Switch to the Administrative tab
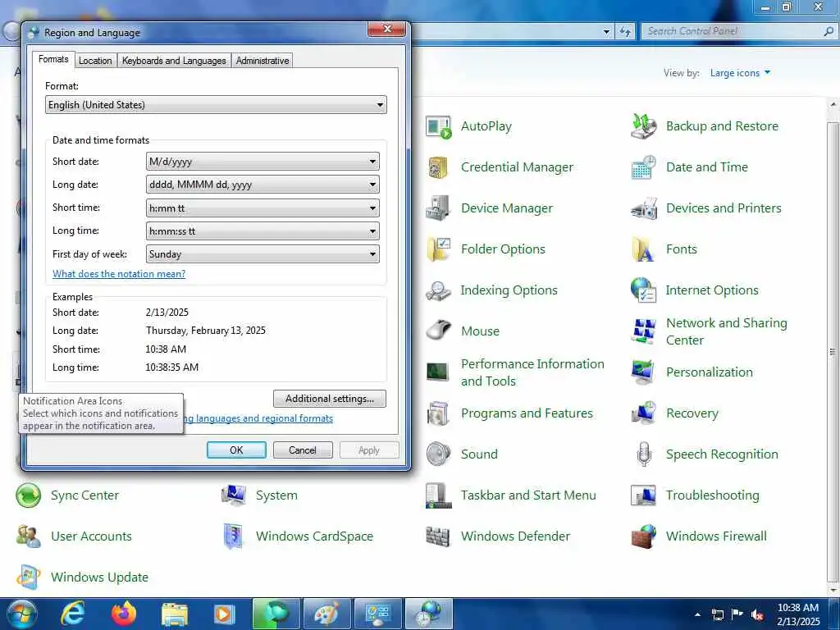The width and height of the screenshot is (840, 630). [262, 61]
